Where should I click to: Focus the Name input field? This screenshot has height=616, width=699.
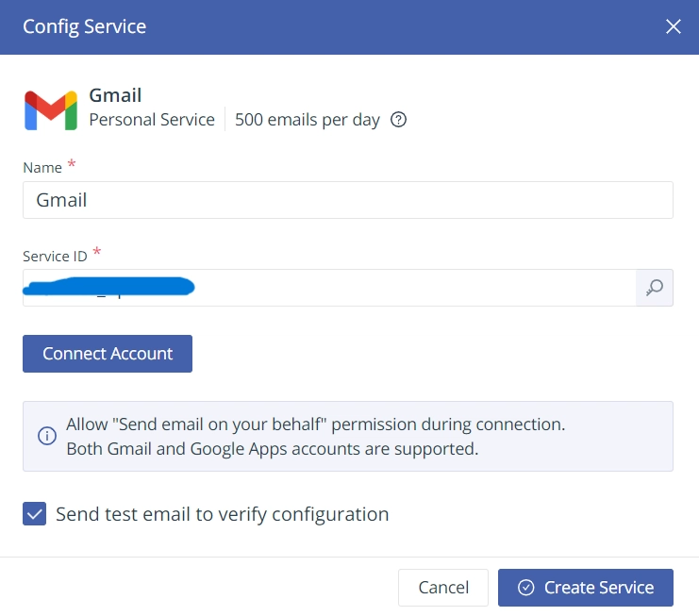[348, 200]
